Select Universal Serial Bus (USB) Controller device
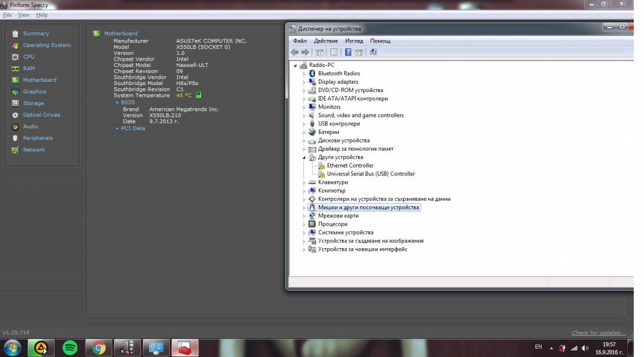The image size is (644, 357). tap(370, 174)
